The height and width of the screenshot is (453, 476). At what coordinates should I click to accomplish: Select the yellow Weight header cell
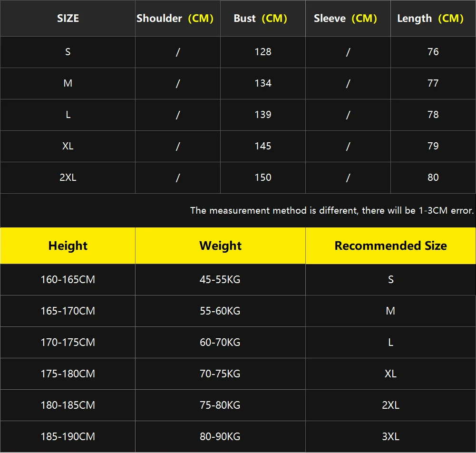click(x=220, y=246)
